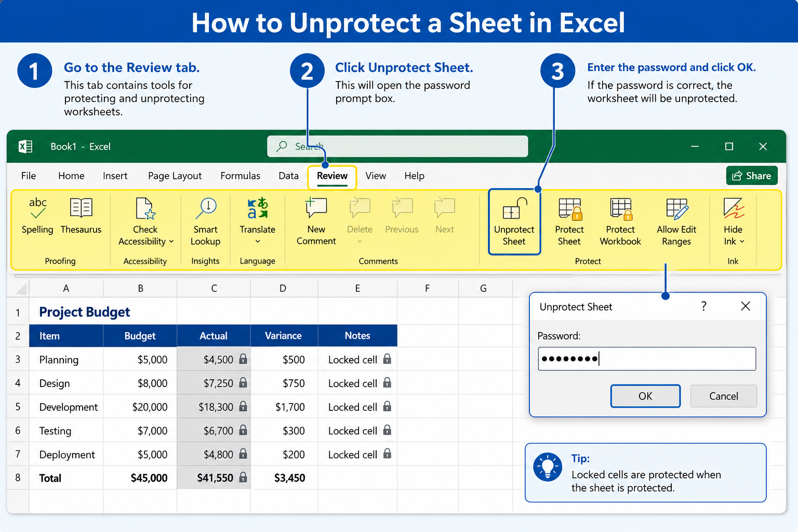Click the Protect Workbook icon
The width and height of the screenshot is (798, 532).
coord(621,209)
